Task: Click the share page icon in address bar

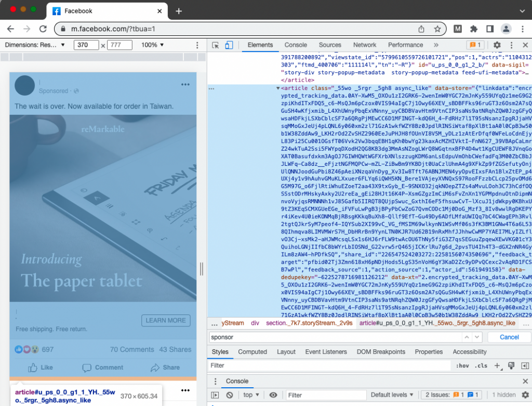Action: point(421,29)
